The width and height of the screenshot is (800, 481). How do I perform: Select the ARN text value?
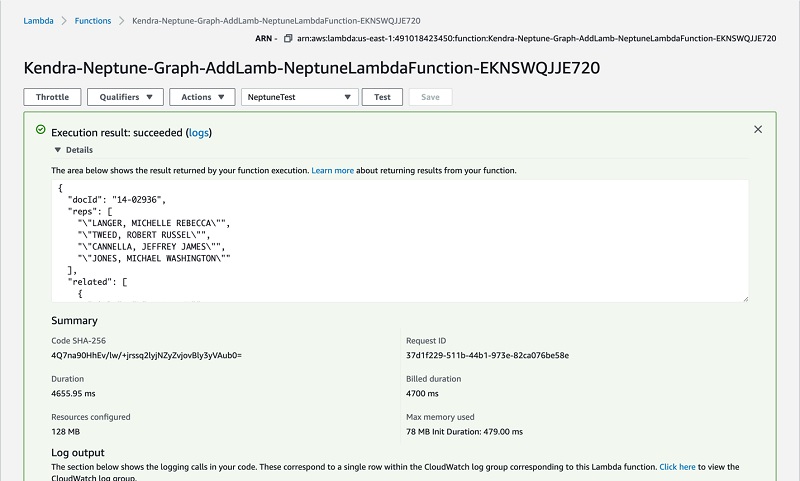pyautogui.click(x=537, y=38)
